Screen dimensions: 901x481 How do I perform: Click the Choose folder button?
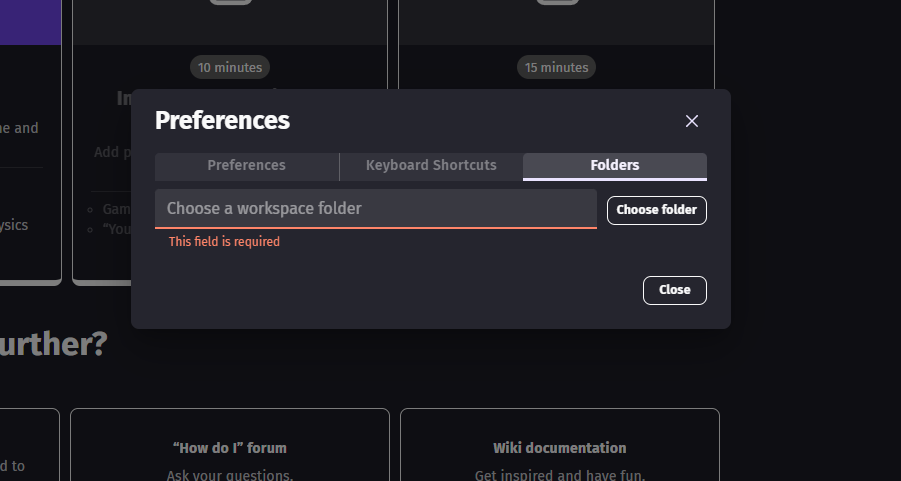657,210
